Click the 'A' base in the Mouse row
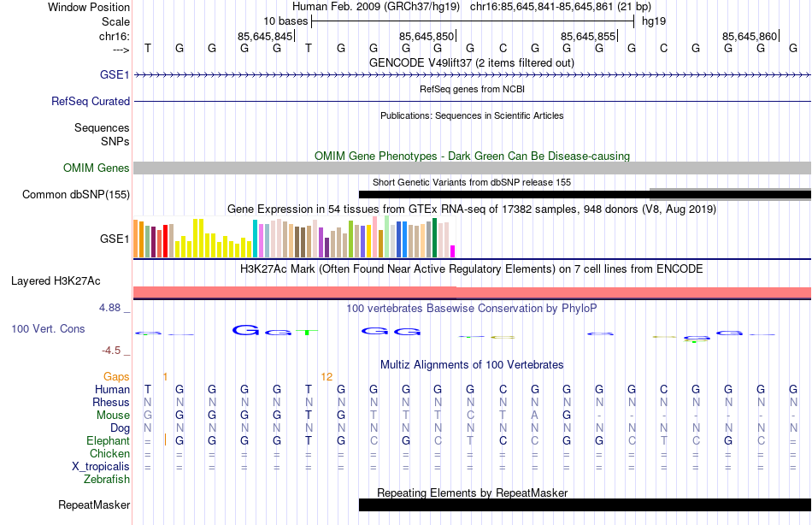 535,416
